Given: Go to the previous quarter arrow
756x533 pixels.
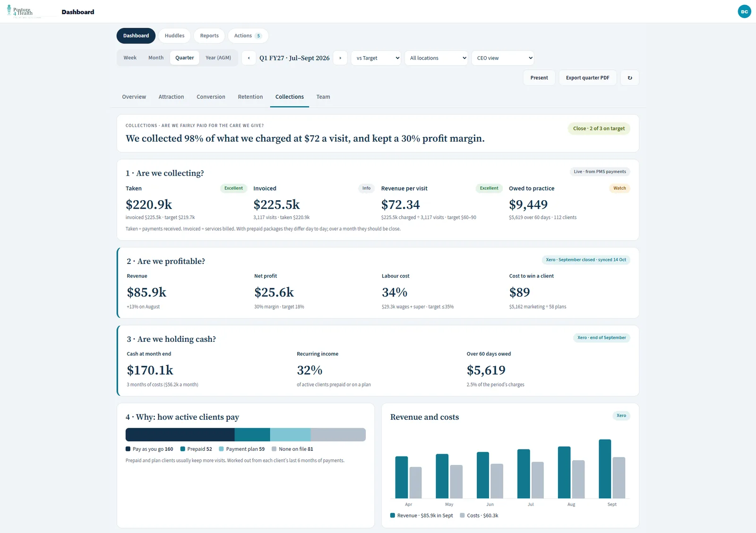Looking at the screenshot, I should [x=249, y=58].
